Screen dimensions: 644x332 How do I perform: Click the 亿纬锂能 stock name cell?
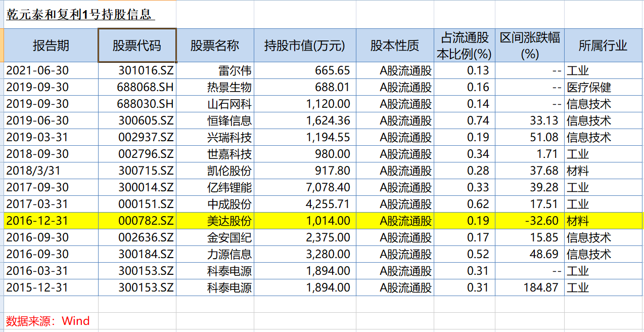tap(229, 188)
